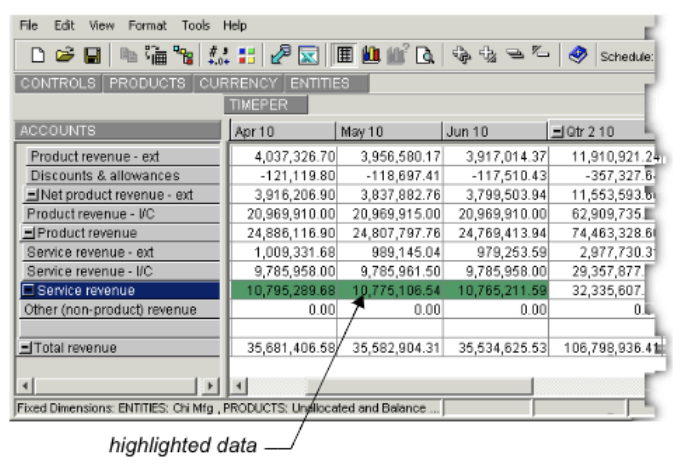The image size is (700, 474).
Task: Click the New document icon
Action: point(38,56)
